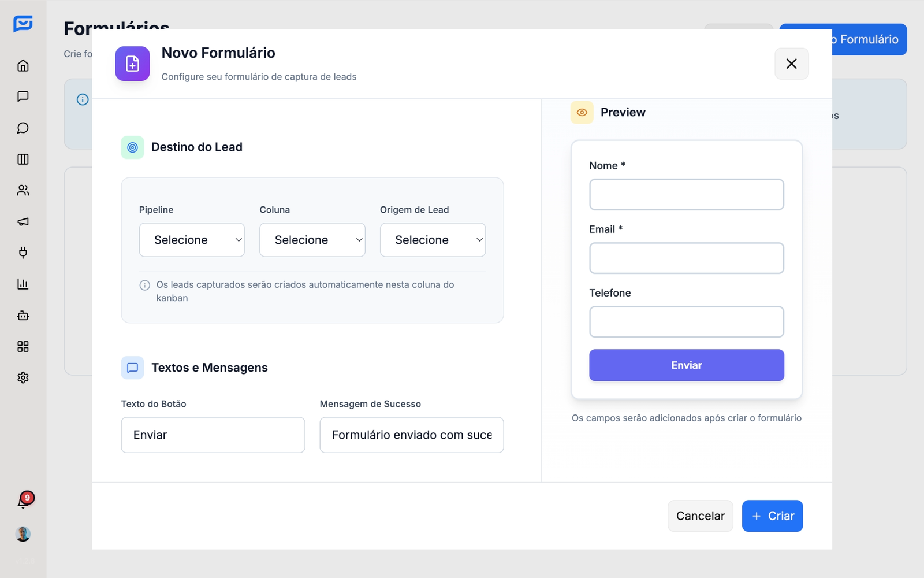Image resolution: width=924 pixels, height=578 pixels.
Task: Close the Novo Formulário dialog
Action: coord(791,64)
